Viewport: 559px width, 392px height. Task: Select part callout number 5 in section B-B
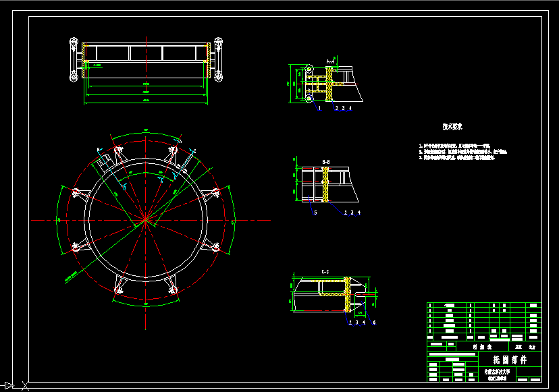coord(315,213)
